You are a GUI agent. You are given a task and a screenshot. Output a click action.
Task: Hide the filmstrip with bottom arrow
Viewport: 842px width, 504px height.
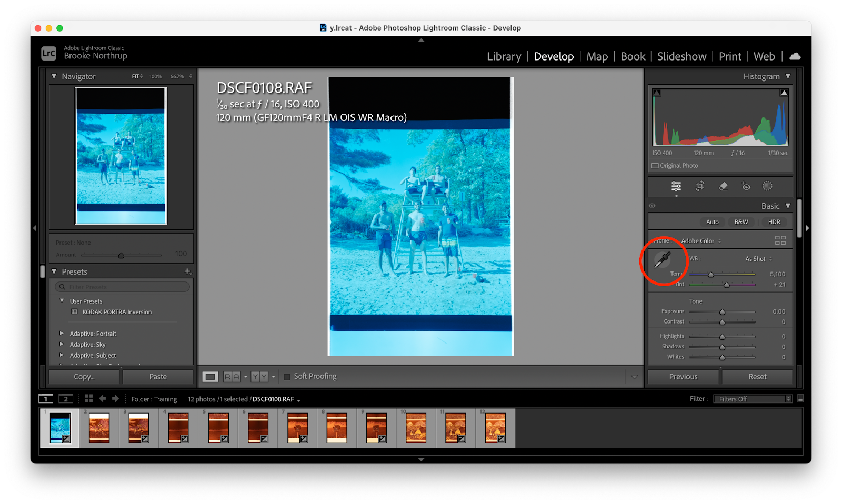coord(421,459)
